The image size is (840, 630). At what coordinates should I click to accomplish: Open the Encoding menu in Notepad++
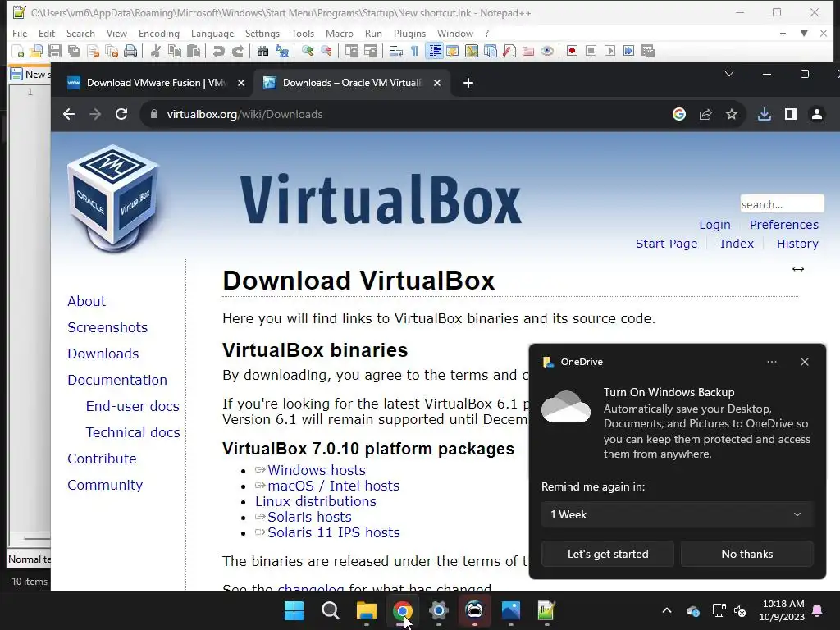tap(159, 33)
